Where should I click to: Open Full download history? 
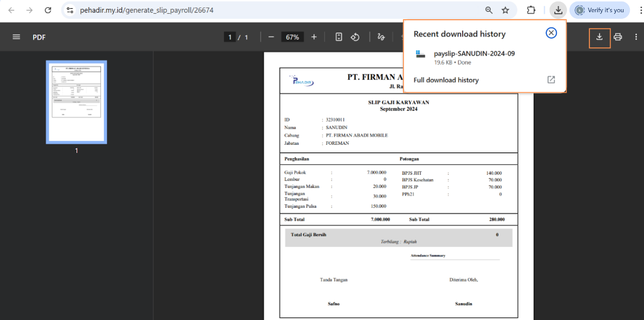446,80
